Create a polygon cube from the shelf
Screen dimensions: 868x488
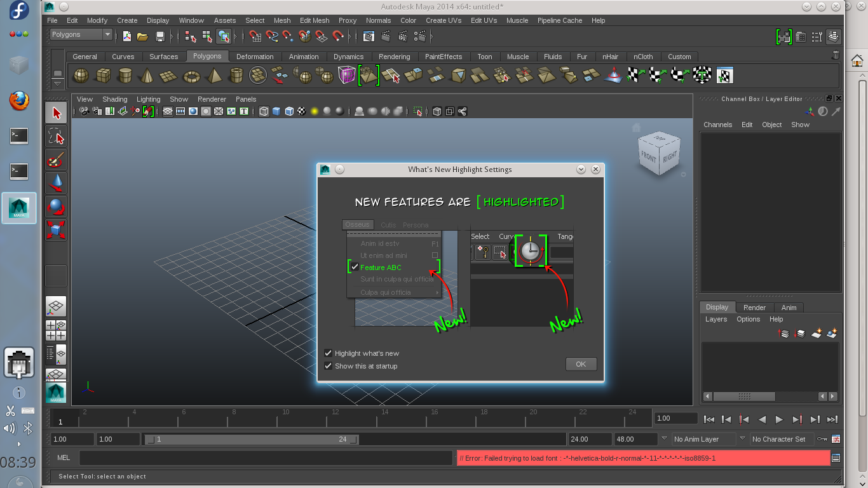[x=102, y=76]
